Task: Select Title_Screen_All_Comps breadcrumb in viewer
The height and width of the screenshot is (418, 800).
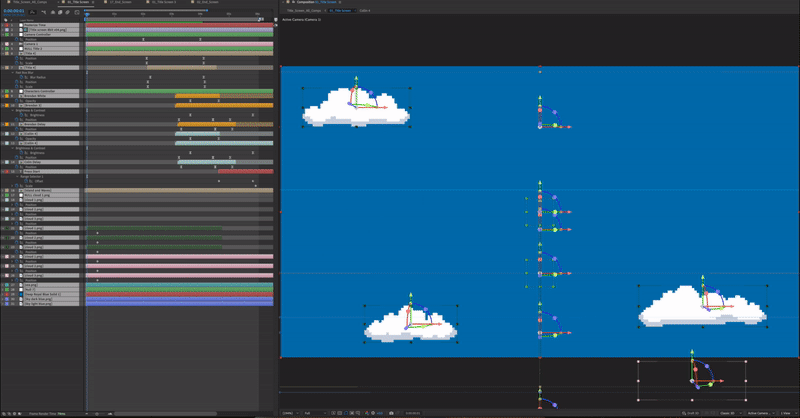Action: (x=304, y=10)
